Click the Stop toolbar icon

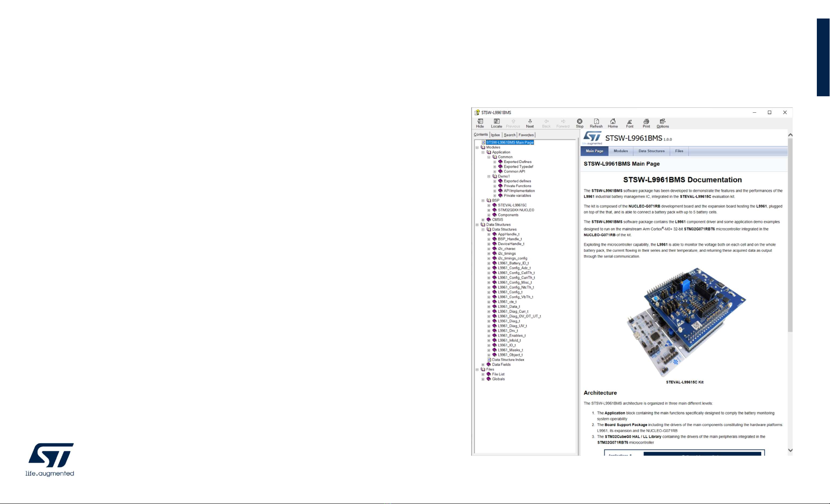pos(579,123)
